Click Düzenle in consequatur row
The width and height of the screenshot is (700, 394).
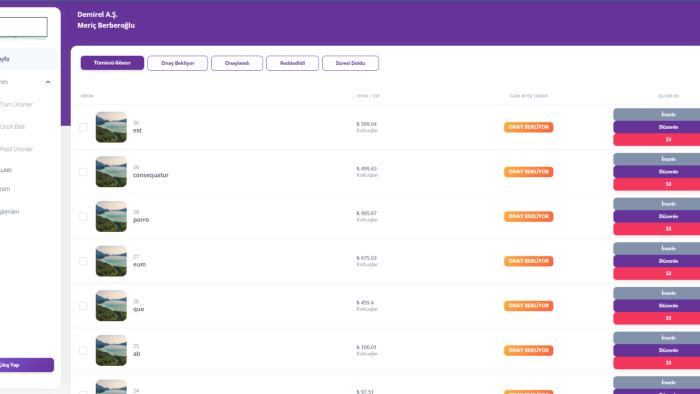657,172
